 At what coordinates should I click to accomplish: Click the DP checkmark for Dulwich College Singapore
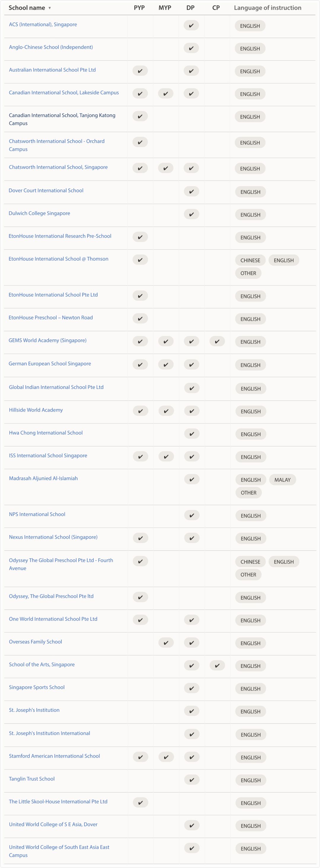[x=191, y=214]
